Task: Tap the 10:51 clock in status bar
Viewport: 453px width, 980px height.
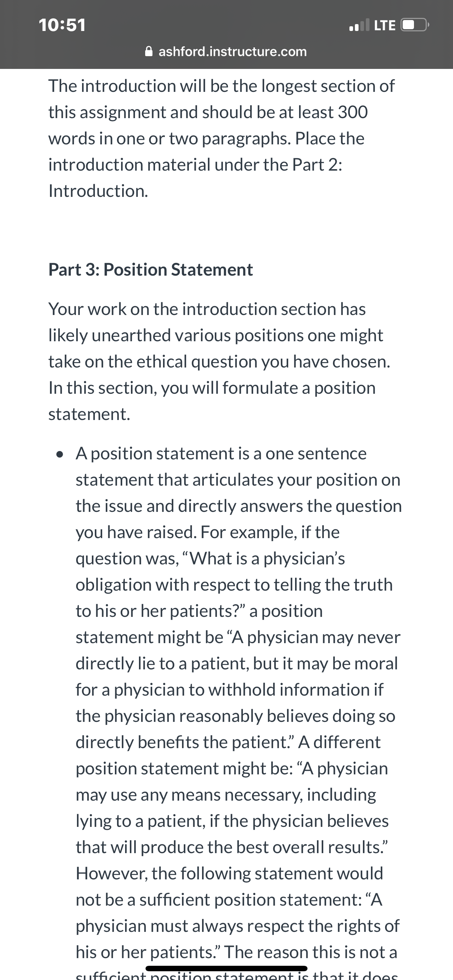Action: tap(62, 25)
